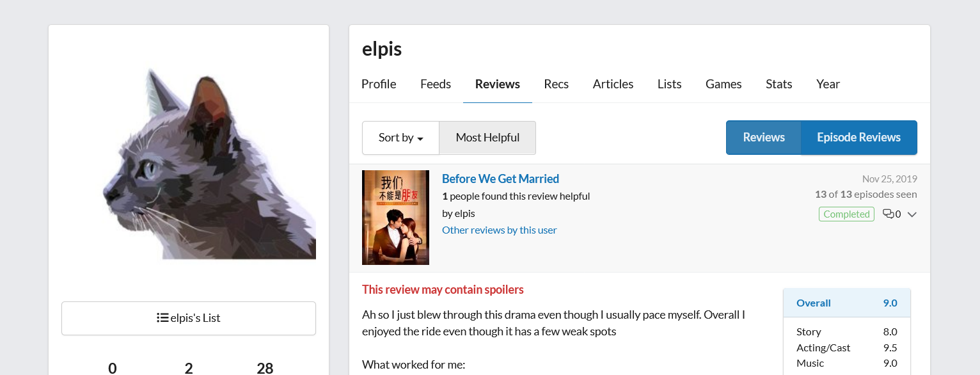Switch to the Feeds tab
The width and height of the screenshot is (980, 375).
tap(436, 84)
